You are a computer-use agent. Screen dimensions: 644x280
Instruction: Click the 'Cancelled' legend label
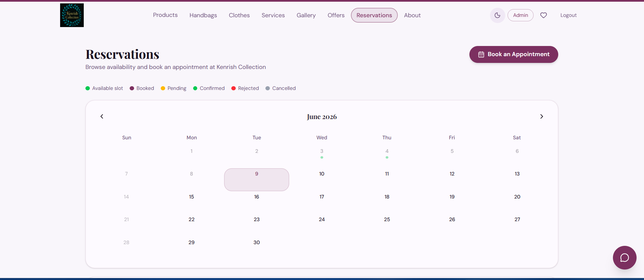pos(284,88)
